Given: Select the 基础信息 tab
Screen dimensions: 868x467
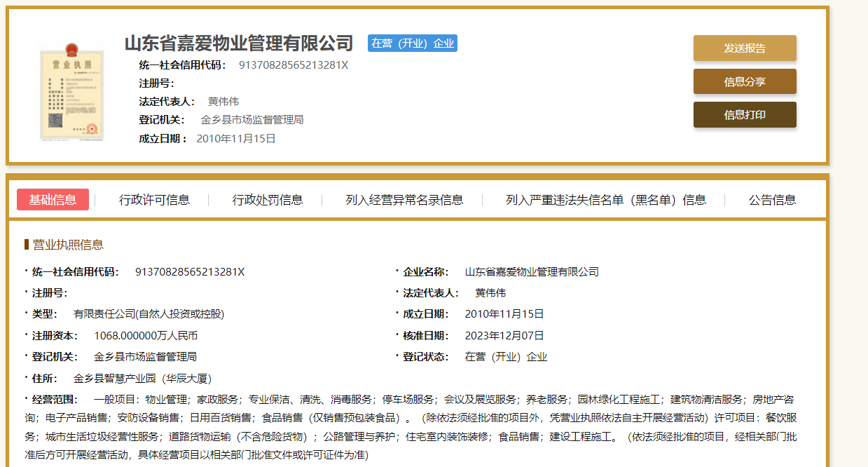Looking at the screenshot, I should [53, 200].
